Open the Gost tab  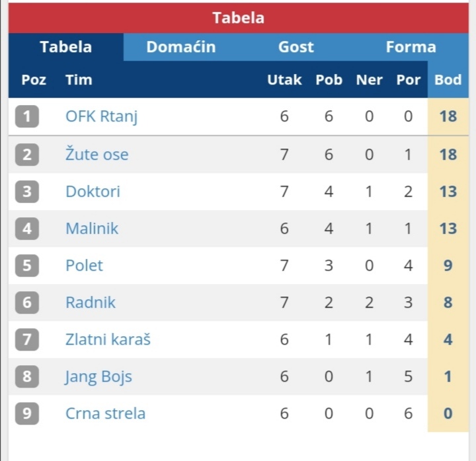coord(296,48)
